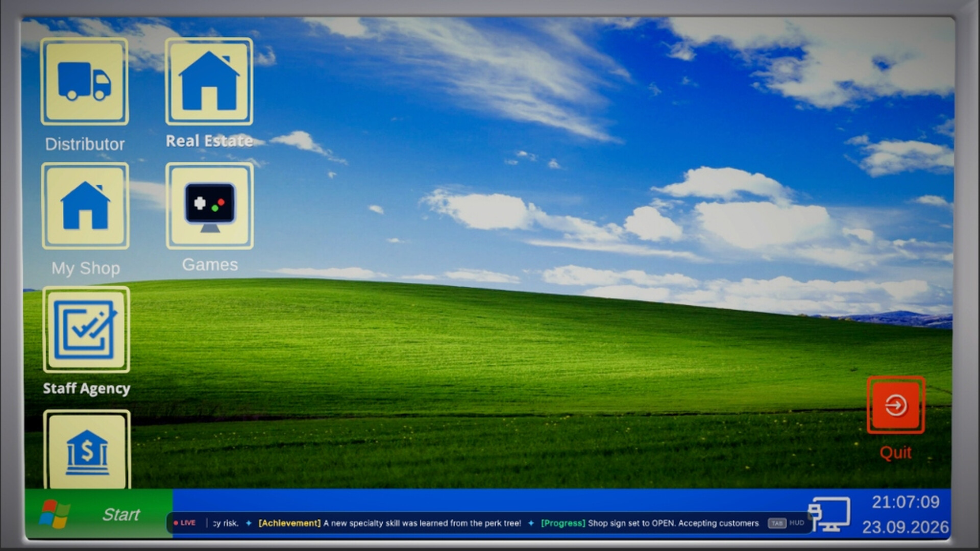Click the Games text label
The height and width of the screenshot is (551, 980).
pyautogui.click(x=210, y=265)
